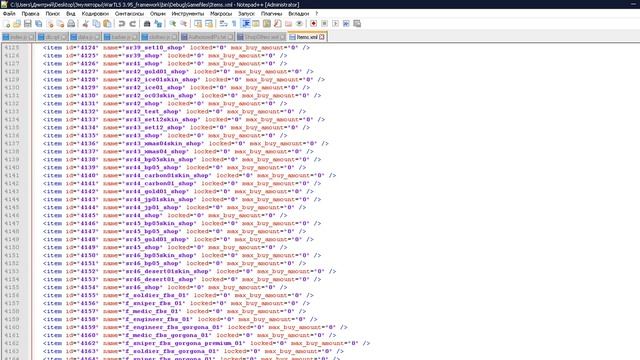Click the Close All toolbar icon

[60, 24]
